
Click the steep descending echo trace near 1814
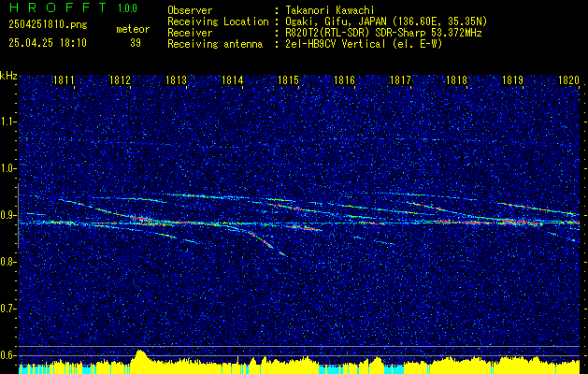pyautogui.click(x=262, y=239)
